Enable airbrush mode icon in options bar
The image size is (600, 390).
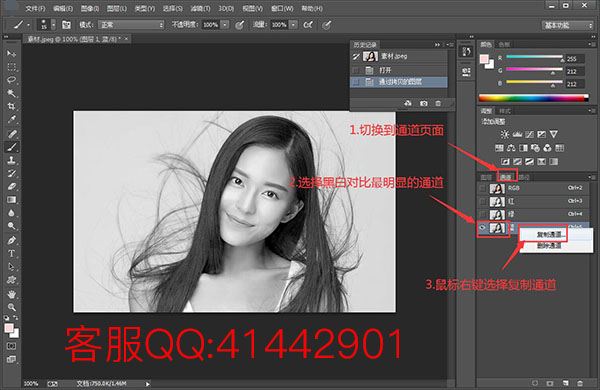pyautogui.click(x=308, y=25)
